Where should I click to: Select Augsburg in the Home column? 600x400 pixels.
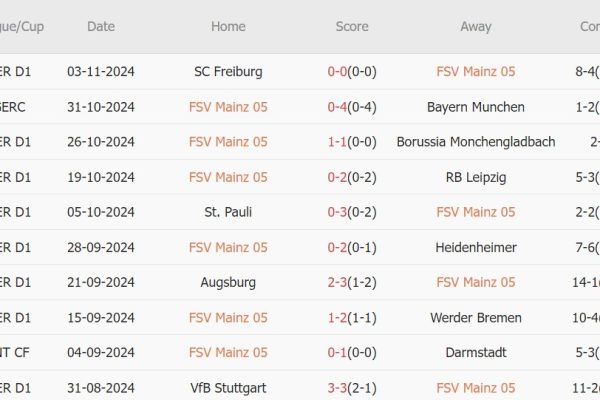click(x=228, y=282)
